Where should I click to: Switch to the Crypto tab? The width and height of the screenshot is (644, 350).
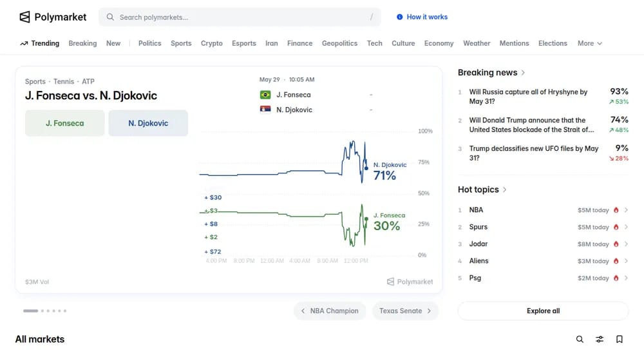211,43
